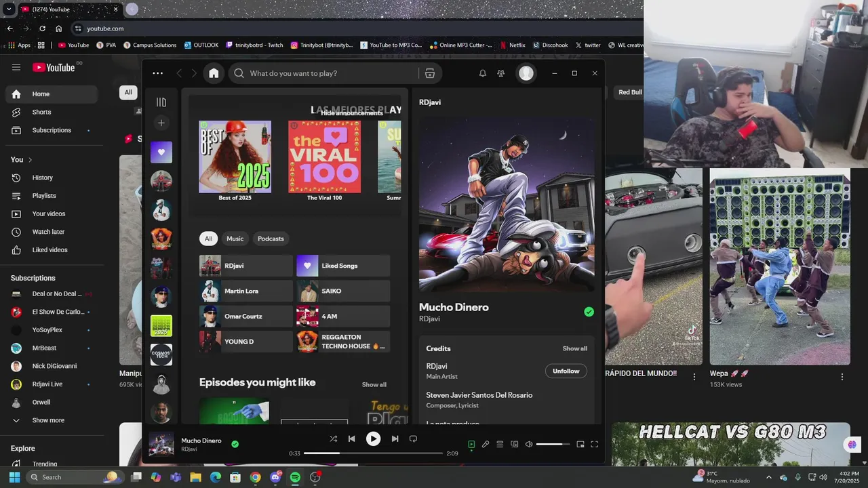Toggle green saved checkmark beside Mucho Dinero title
Image resolution: width=868 pixels, height=488 pixels.
pyautogui.click(x=589, y=312)
